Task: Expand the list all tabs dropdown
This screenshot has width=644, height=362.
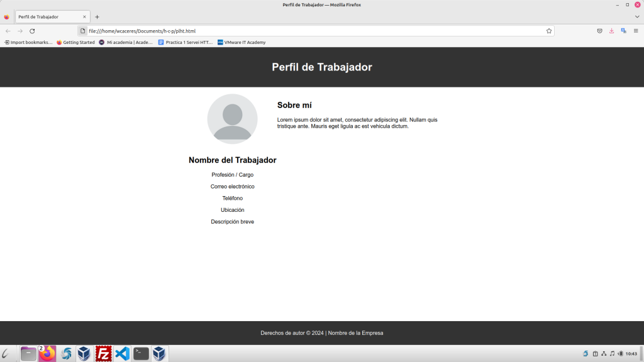Action: 636,17
